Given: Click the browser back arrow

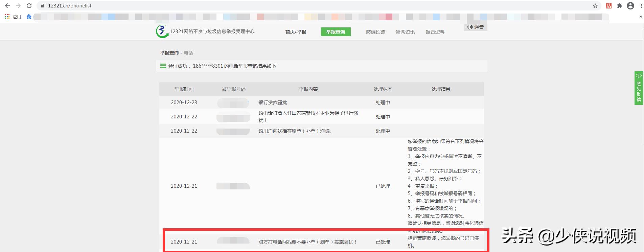Looking at the screenshot, I should point(7,6).
